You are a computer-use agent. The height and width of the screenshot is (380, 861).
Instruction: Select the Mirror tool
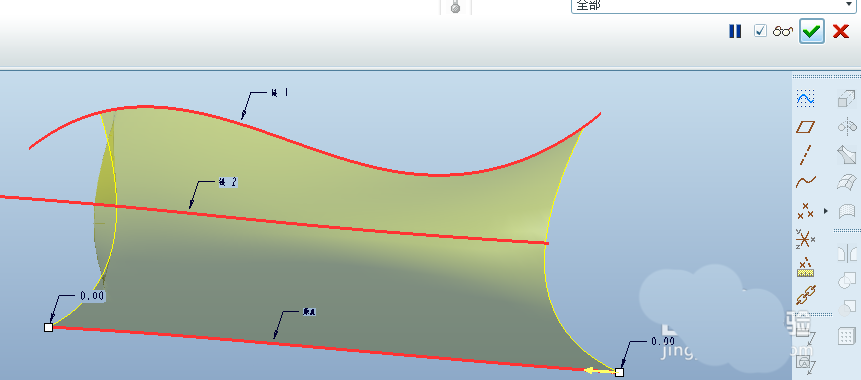coord(846,254)
